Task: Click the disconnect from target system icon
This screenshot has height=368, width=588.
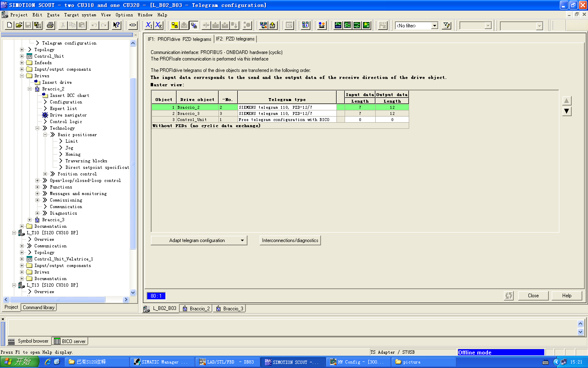Action: tap(194, 25)
